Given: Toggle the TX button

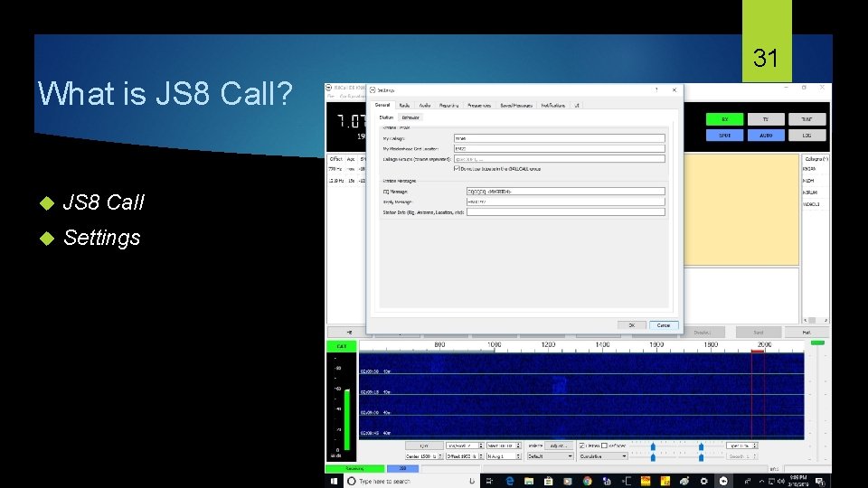Looking at the screenshot, I should click(766, 119).
